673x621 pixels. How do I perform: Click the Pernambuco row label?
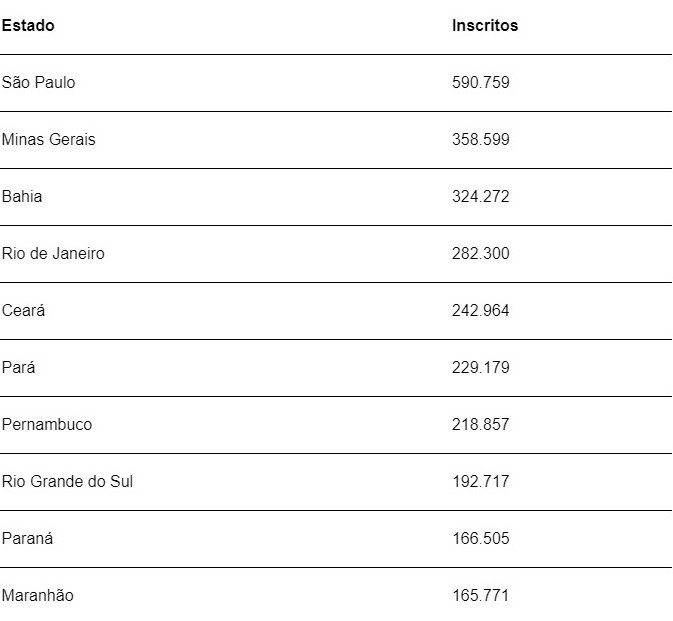pyautogui.click(x=47, y=424)
